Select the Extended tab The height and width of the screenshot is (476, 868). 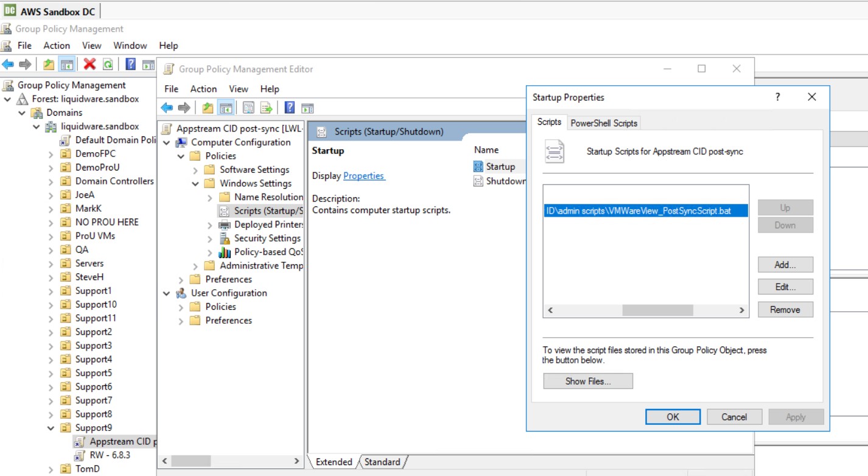coord(334,462)
